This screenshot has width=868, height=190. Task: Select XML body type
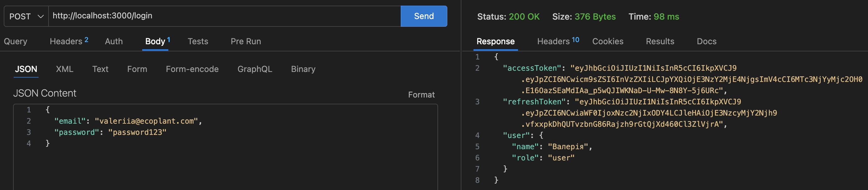[x=64, y=69]
